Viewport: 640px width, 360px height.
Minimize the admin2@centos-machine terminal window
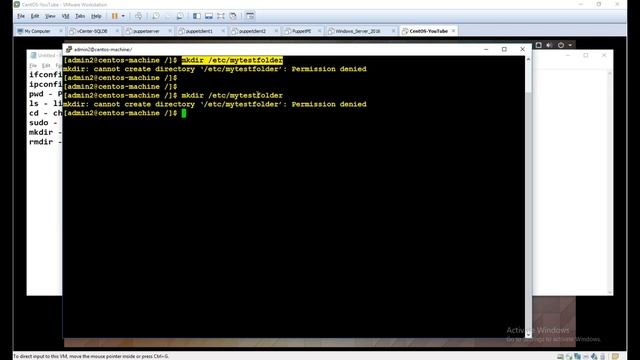click(486, 49)
